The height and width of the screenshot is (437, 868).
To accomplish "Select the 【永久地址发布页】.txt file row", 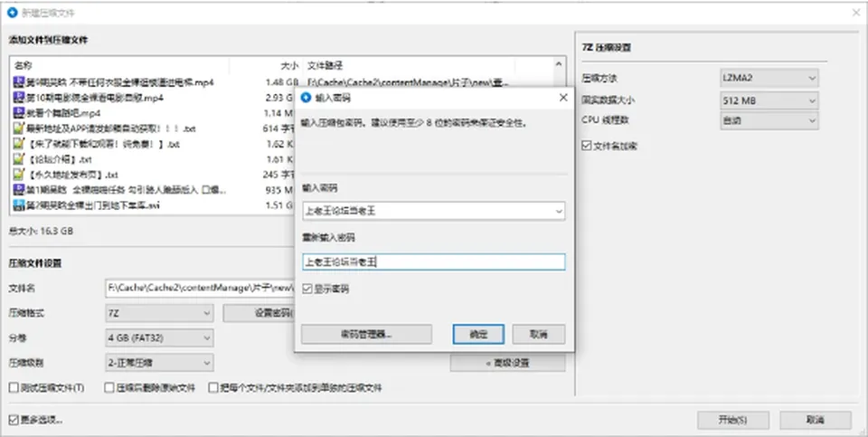I will click(x=152, y=175).
